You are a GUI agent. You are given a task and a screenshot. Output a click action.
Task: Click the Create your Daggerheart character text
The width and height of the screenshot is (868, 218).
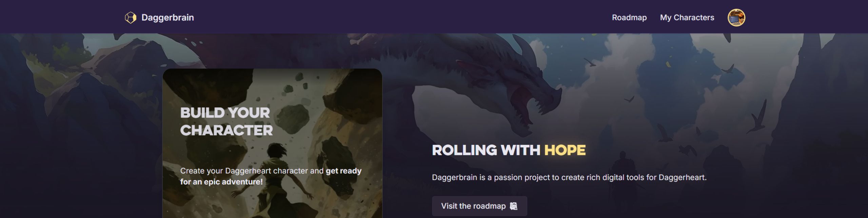coord(250,171)
